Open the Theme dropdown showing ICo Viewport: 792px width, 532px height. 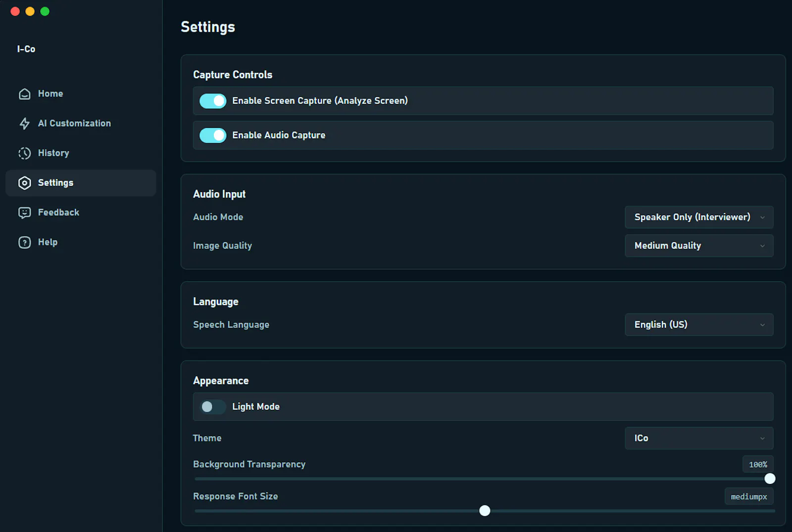coord(699,438)
